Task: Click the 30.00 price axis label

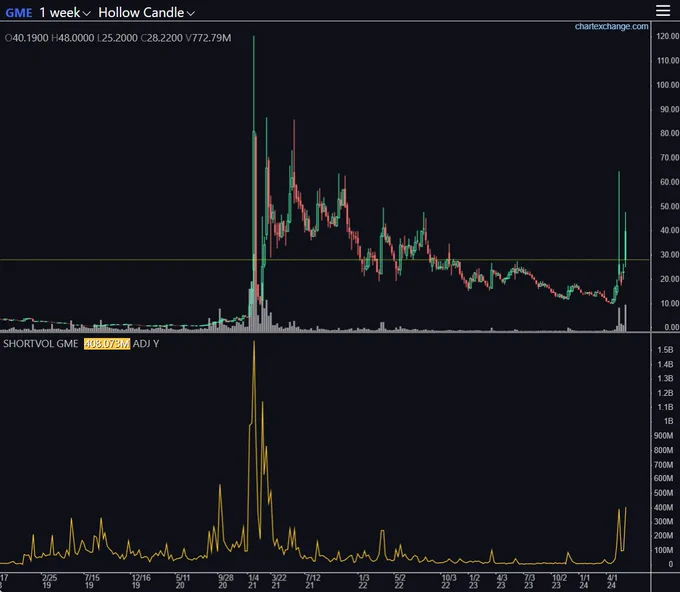Action: click(669, 255)
